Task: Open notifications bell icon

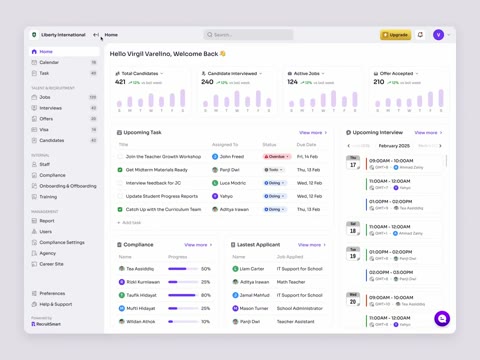Action: [420, 35]
